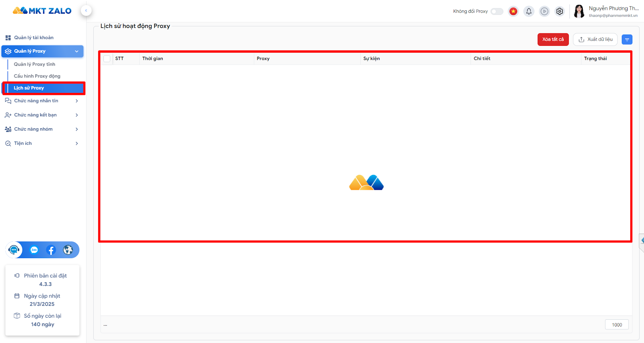Click the Quản lý tài khoản grid icon
644x343 pixels.
tap(8, 38)
